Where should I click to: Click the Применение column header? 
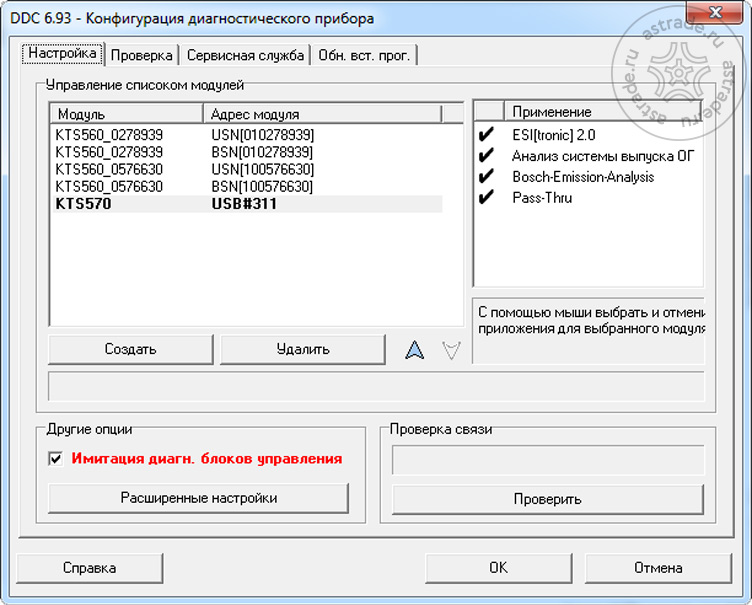click(x=603, y=111)
